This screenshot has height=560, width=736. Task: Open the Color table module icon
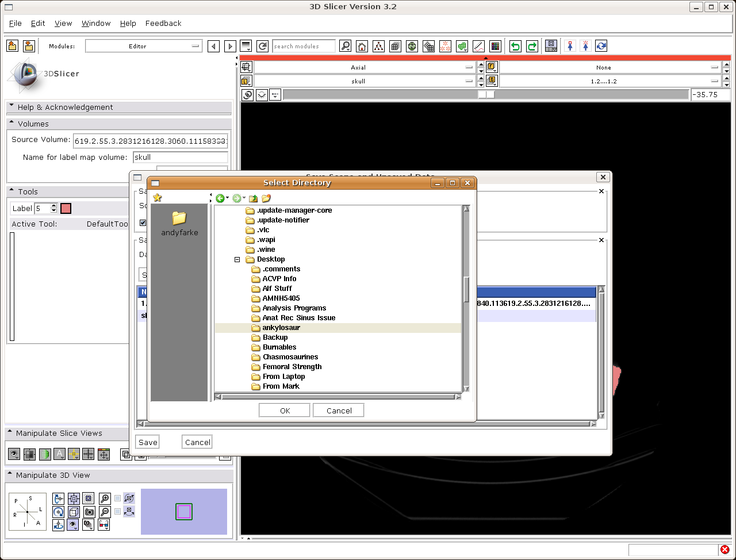[x=495, y=46]
